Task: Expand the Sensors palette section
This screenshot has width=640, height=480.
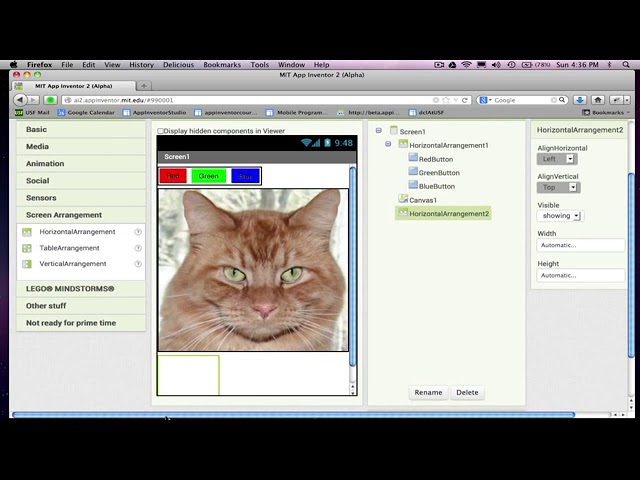Action: [x=81, y=198]
